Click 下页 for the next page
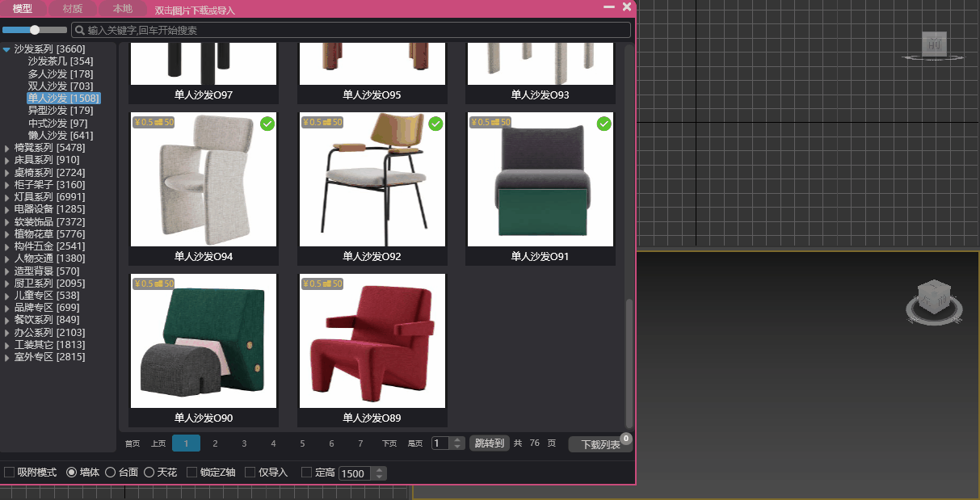Screen dimensions: 980x500 coord(389,443)
